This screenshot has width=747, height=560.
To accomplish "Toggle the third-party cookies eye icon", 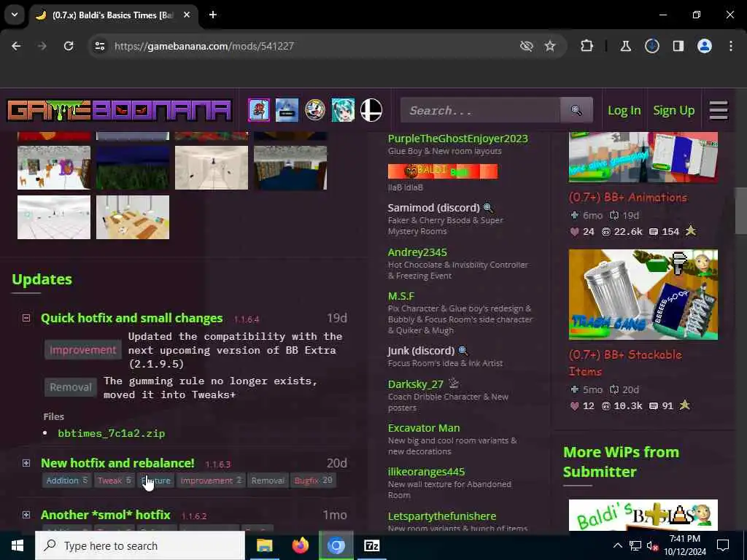I will click(x=527, y=46).
